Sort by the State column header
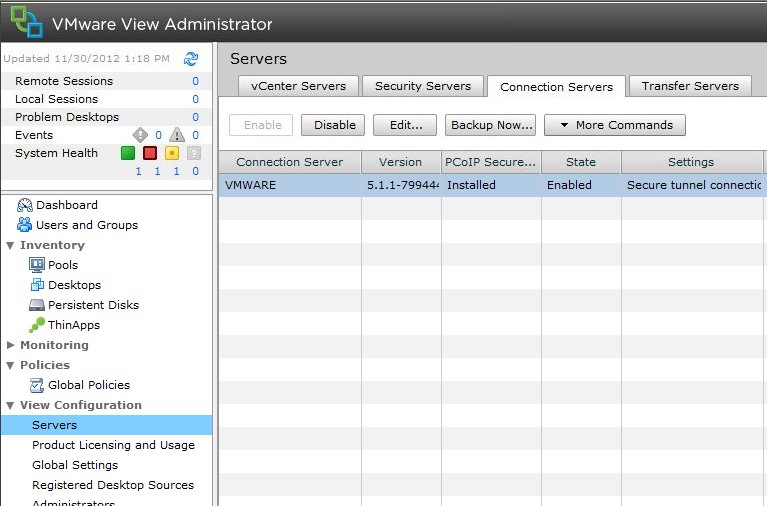 click(x=581, y=162)
